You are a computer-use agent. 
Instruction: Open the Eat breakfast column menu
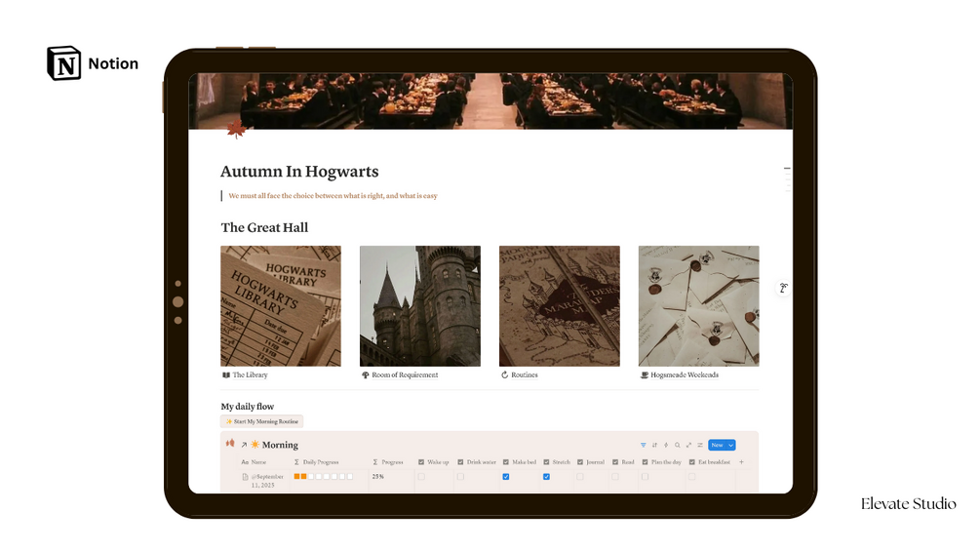coord(710,462)
